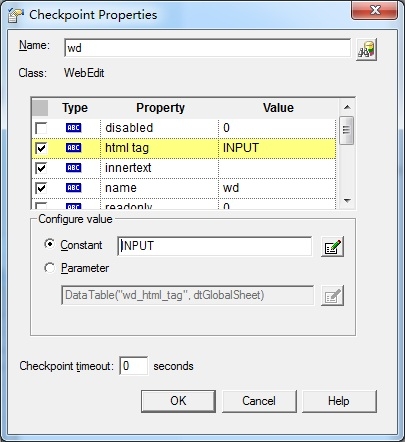Click the Checkpoint Properties title bar icon
Screen dimensions: 405x442
(x=16, y=15)
